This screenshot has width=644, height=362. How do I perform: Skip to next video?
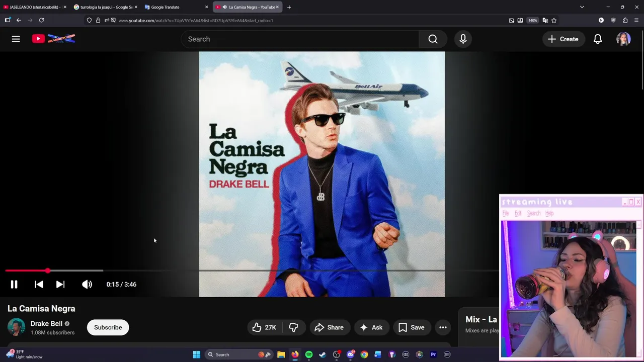click(60, 284)
